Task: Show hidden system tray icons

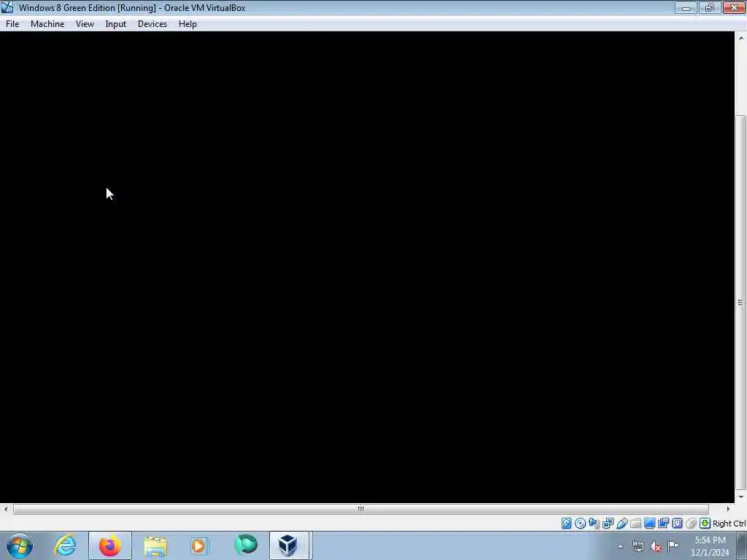Action: 620,547
